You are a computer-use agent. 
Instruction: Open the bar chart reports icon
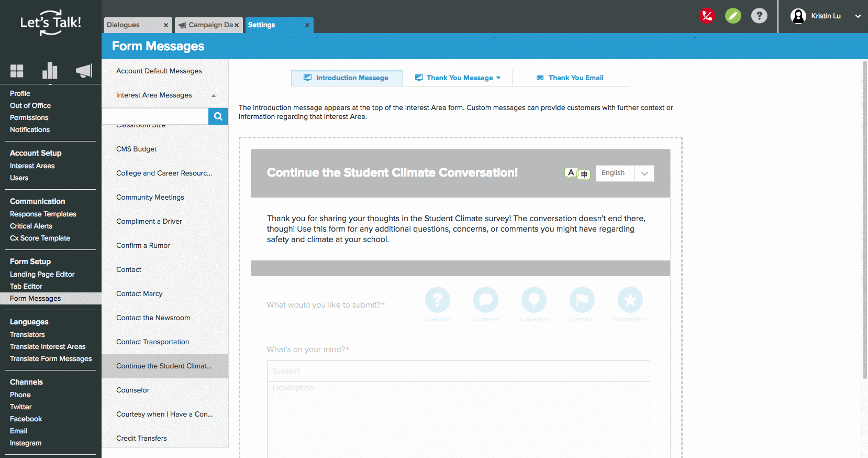click(x=50, y=70)
